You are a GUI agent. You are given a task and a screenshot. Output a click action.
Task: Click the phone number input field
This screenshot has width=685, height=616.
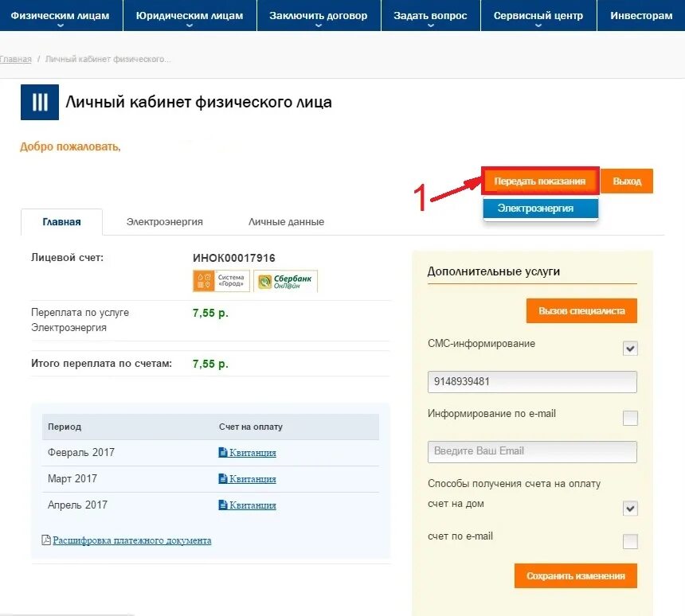(x=532, y=382)
